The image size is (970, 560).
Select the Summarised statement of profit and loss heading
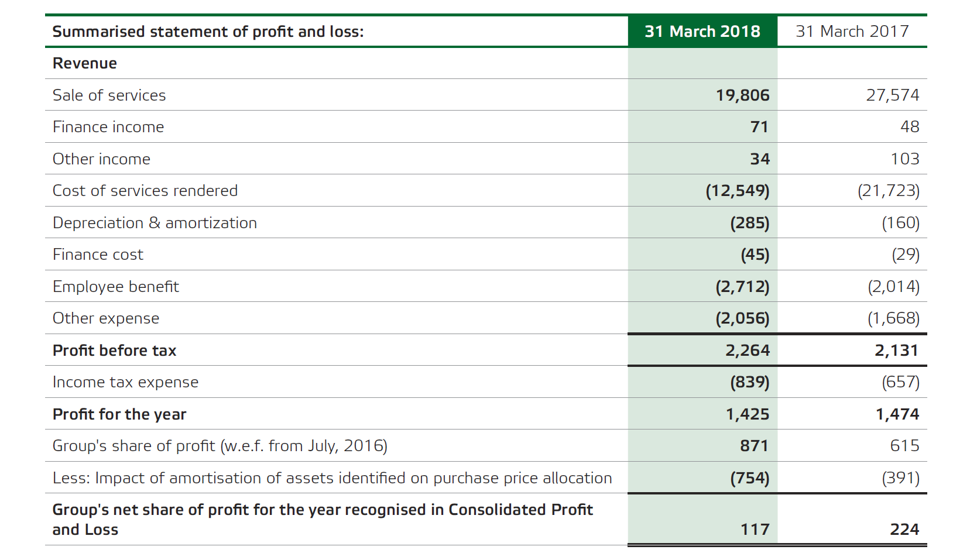[x=208, y=32]
